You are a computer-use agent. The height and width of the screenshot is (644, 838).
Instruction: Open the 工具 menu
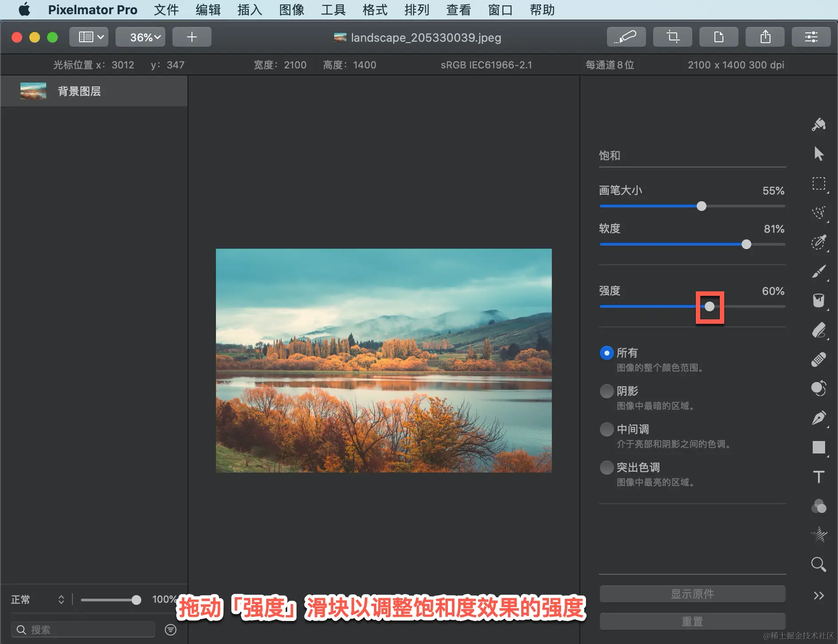coord(333,10)
